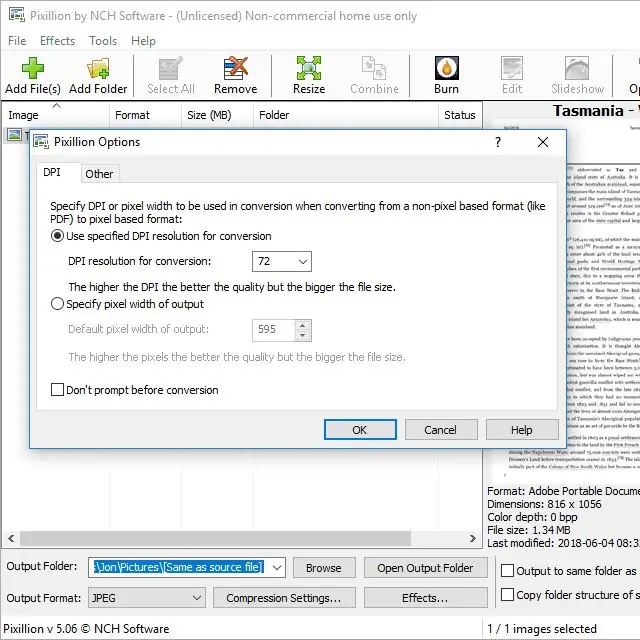Sort by the Status column header
Image resolution: width=640 pixels, height=640 pixels.
pyautogui.click(x=460, y=115)
